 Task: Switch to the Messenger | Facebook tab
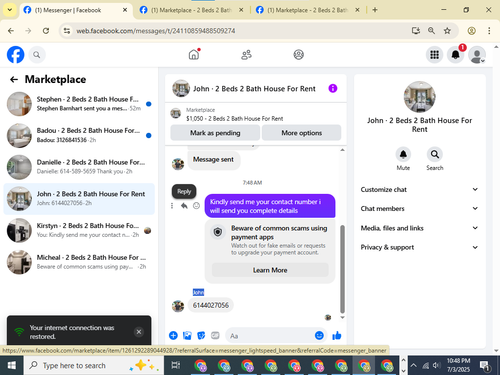point(76,10)
